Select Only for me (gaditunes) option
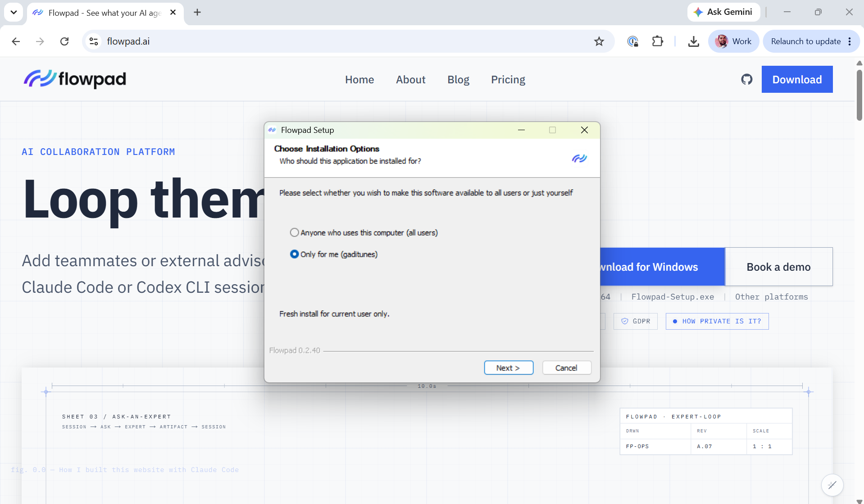Viewport: 864px width, 504px height. pyautogui.click(x=334, y=254)
